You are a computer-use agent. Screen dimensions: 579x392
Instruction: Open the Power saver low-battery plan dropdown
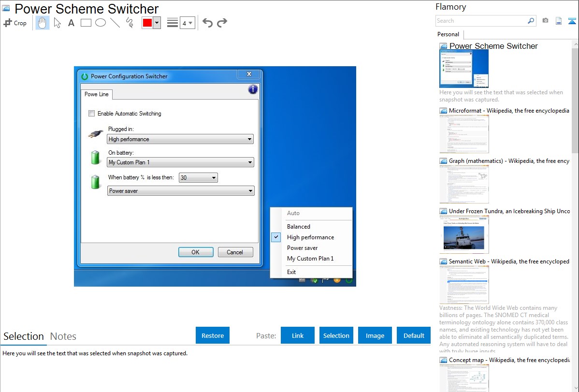click(181, 191)
